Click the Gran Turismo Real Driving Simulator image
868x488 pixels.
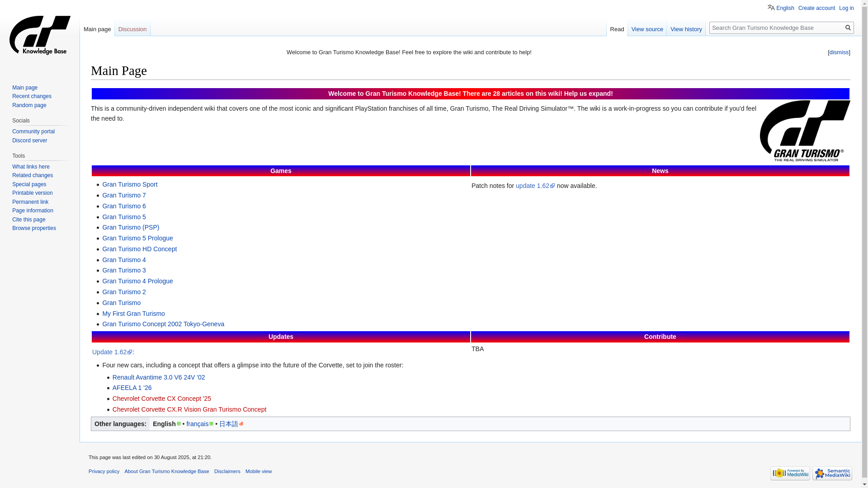805,131
